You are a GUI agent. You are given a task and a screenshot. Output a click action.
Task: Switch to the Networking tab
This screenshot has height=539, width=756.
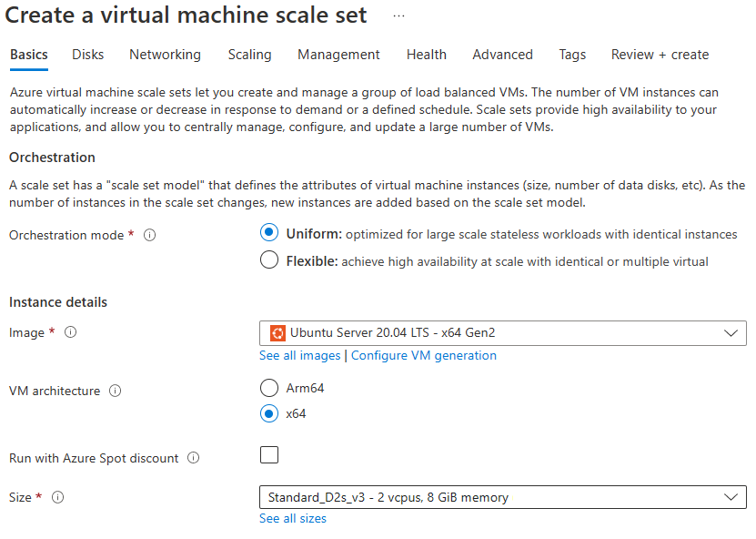pos(165,55)
